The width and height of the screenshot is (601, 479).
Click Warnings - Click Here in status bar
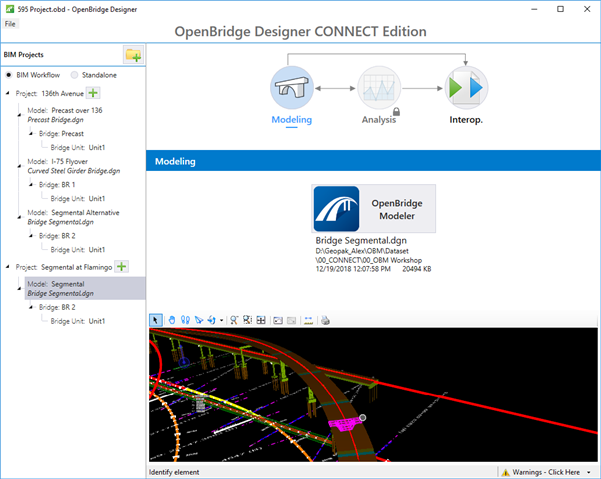(x=546, y=472)
